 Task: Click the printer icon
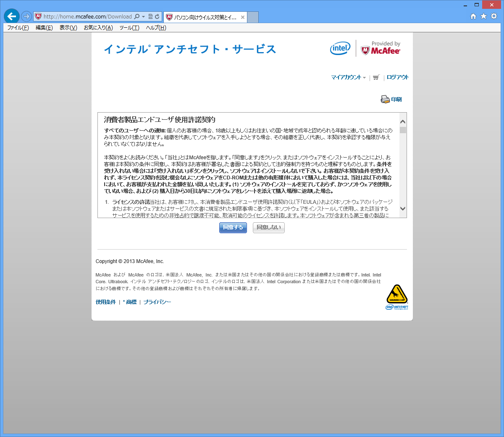(x=385, y=99)
